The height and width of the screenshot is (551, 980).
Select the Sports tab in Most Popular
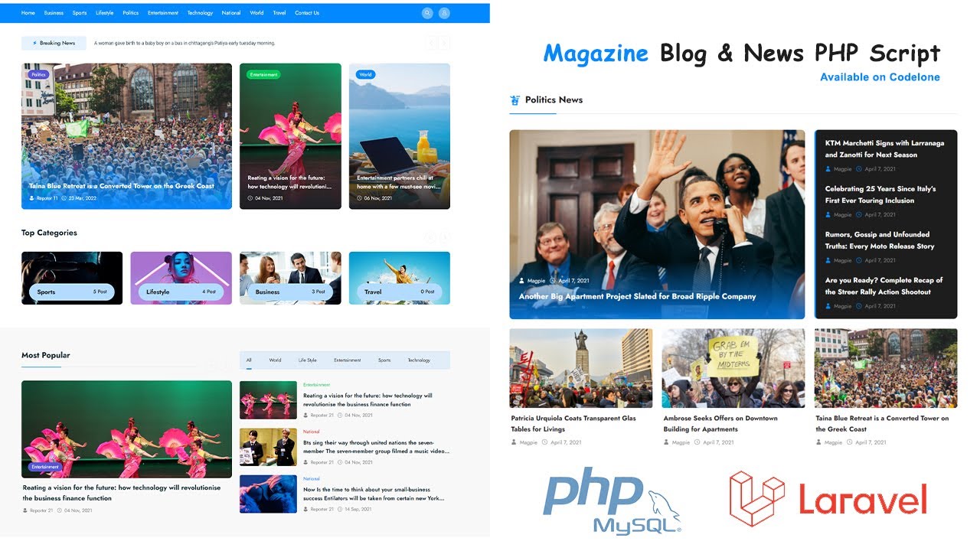pyautogui.click(x=384, y=360)
